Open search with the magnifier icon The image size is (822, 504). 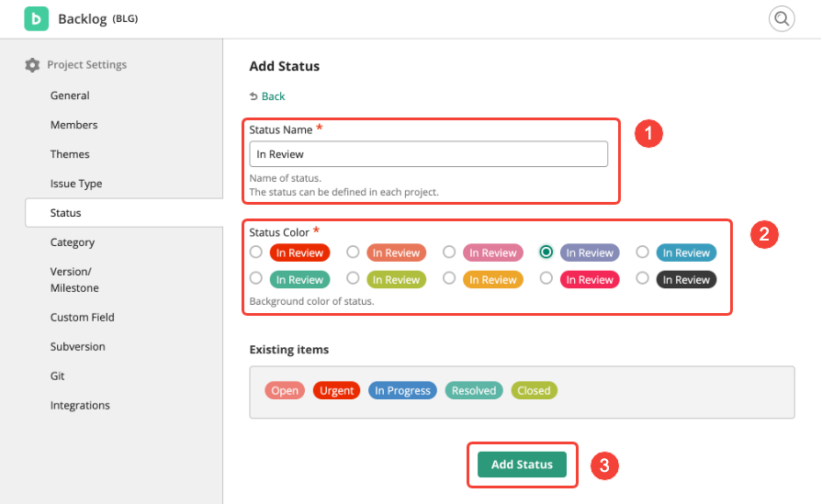781,18
